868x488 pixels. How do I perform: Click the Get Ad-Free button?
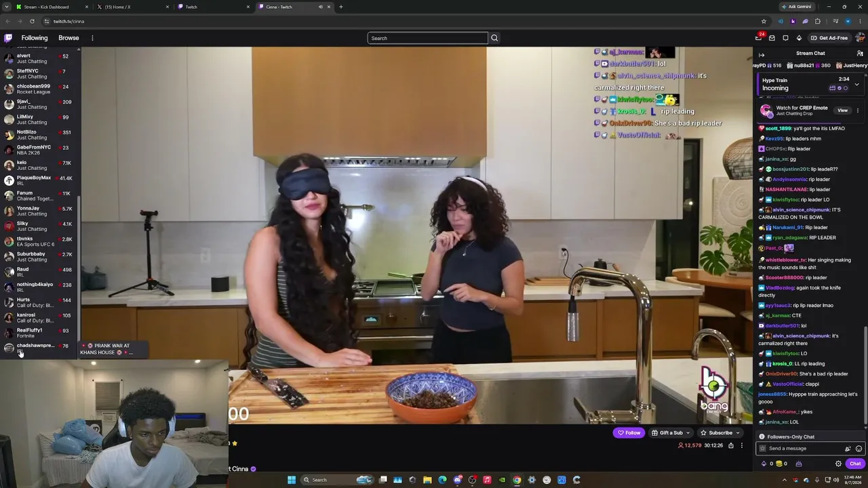[829, 38]
